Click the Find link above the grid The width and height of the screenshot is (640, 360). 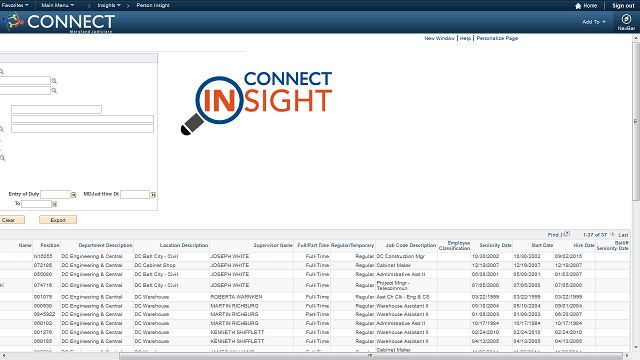coord(553,235)
